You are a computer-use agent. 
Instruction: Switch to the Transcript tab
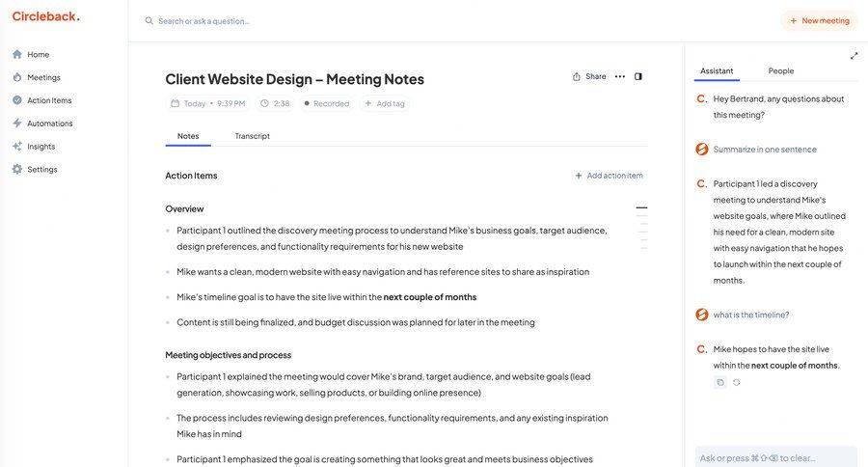252,136
